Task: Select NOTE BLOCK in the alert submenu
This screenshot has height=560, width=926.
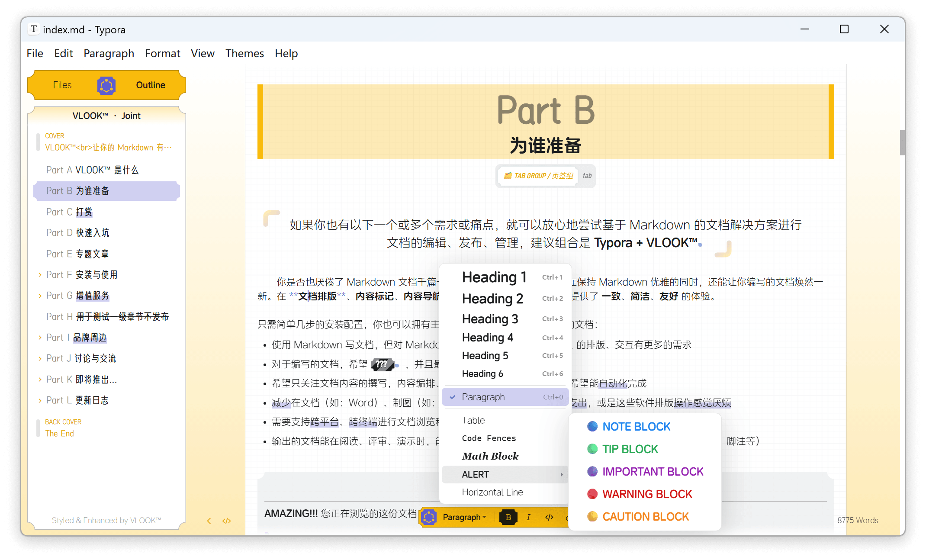Action: (x=644, y=427)
